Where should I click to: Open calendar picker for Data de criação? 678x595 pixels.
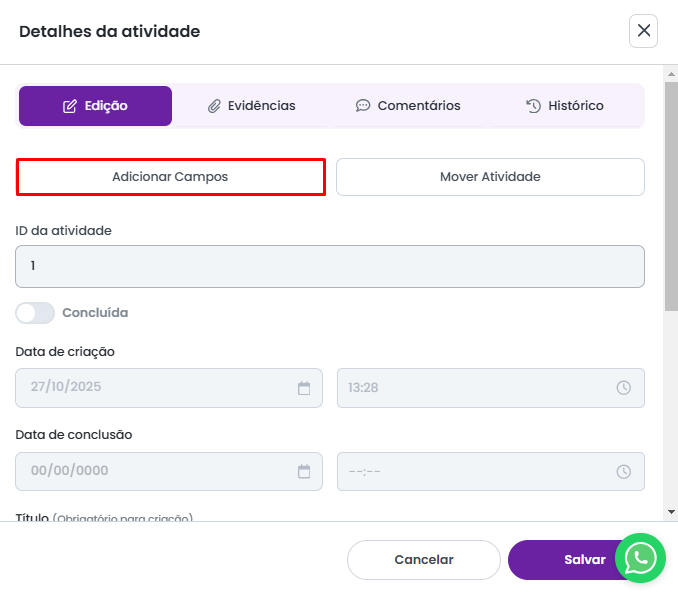tap(304, 388)
